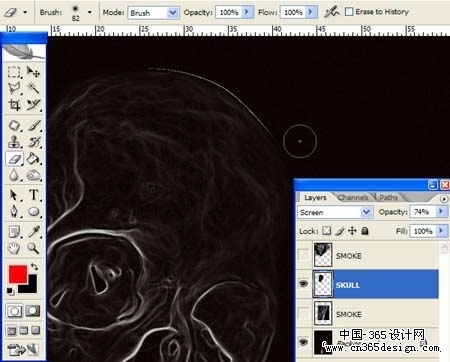Choose the Hand tool

[14, 248]
